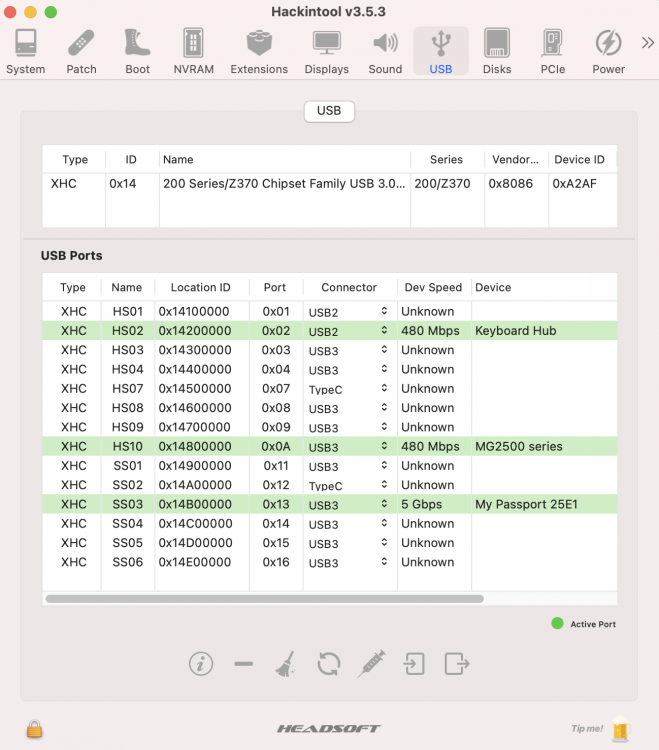Click the broom clear-all ports icon
This screenshot has width=659, height=750.
pos(286,663)
